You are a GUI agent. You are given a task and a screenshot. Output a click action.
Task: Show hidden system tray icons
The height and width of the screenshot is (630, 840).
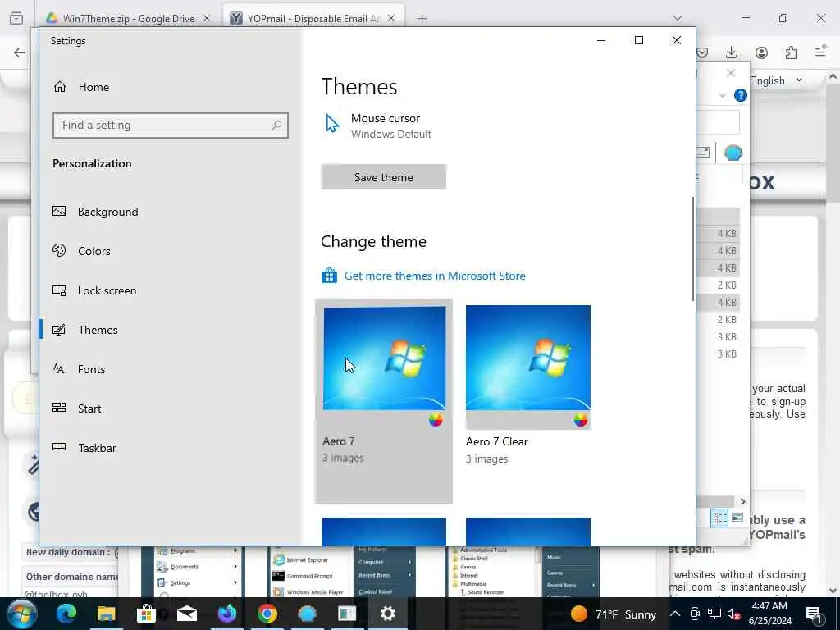675,614
